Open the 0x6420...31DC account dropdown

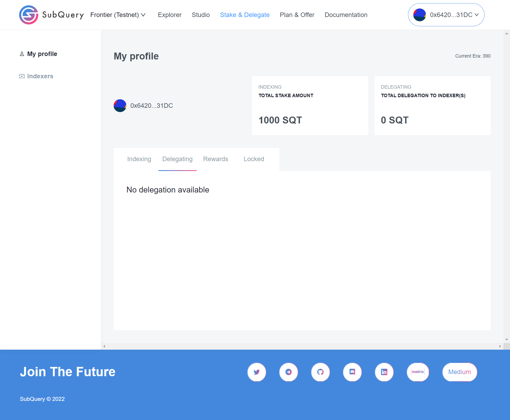[446, 15]
